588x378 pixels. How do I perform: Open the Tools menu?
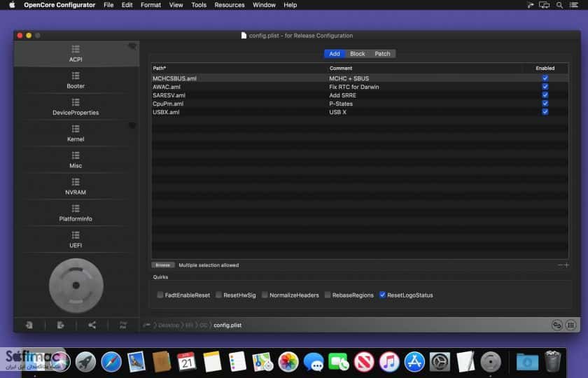coord(199,5)
